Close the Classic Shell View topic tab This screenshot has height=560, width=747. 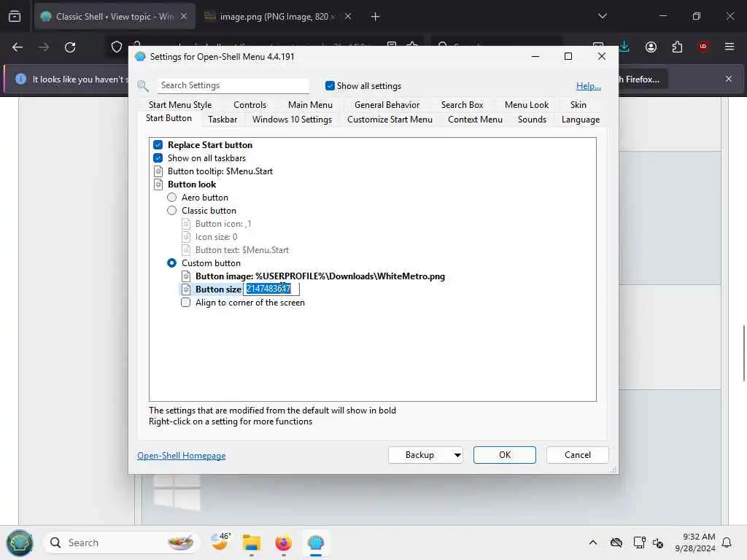point(184,16)
